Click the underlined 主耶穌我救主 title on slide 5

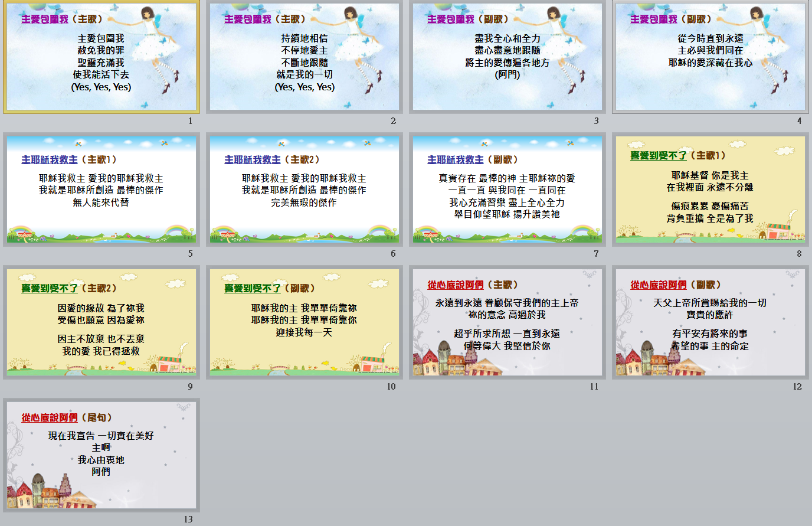point(50,160)
